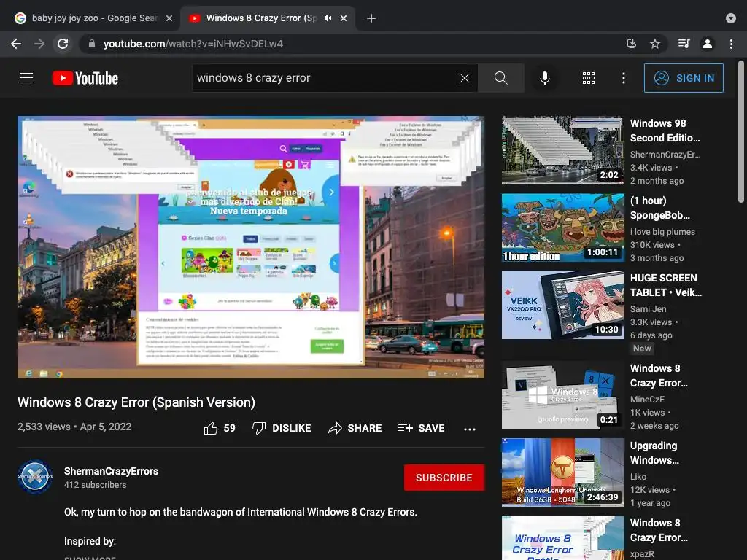Bookmark this page with the star

pyautogui.click(x=655, y=44)
